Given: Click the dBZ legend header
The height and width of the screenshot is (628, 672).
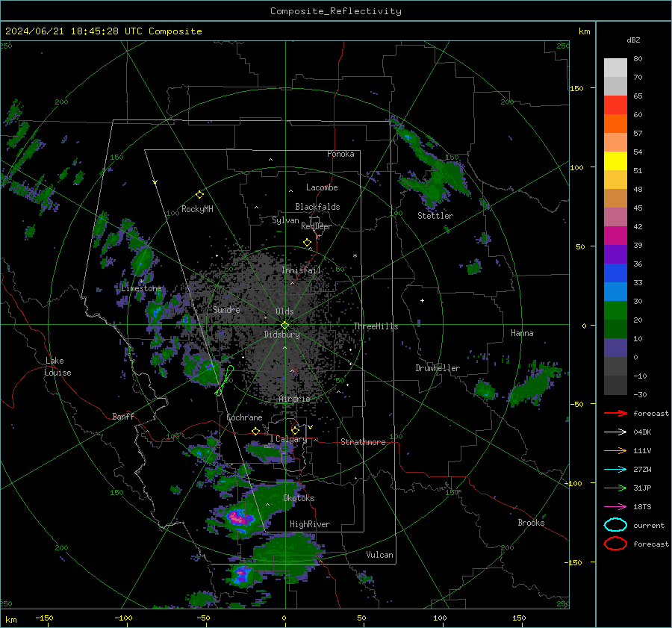Looking at the screenshot, I should tap(633, 40).
